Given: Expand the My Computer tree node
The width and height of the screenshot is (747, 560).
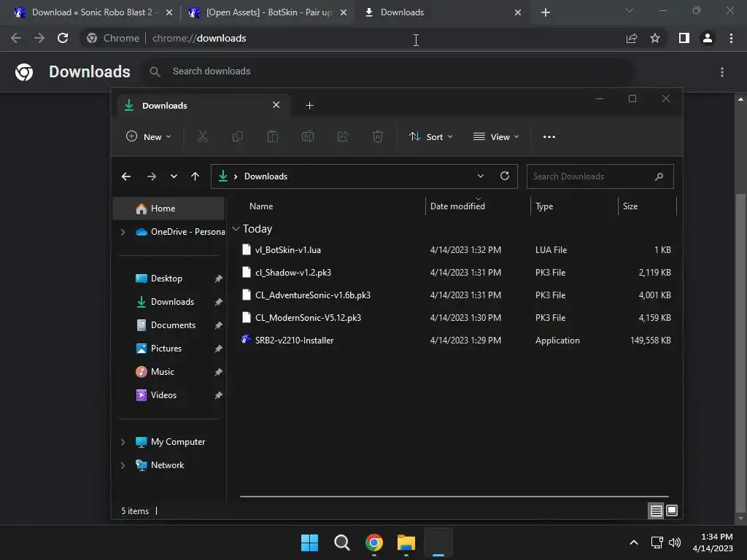Looking at the screenshot, I should tap(123, 442).
